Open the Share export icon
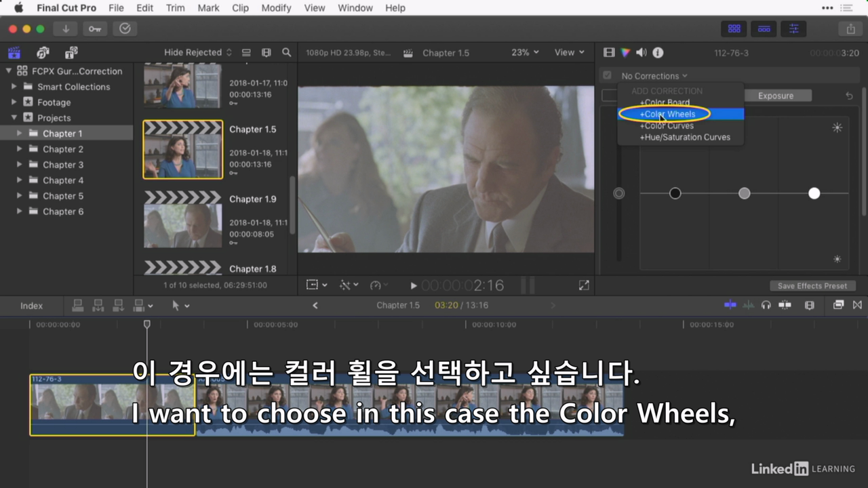Screen dimensions: 868x488 point(850,28)
